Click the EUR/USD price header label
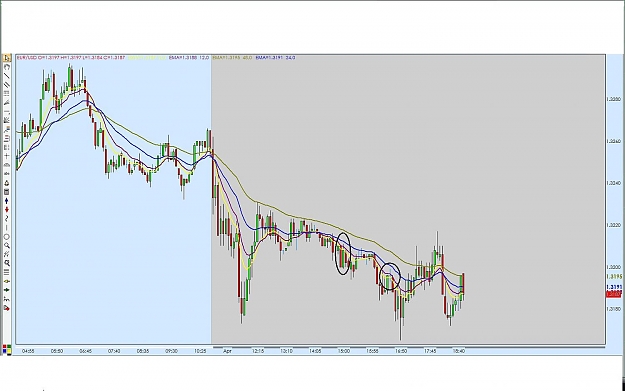The width and height of the screenshot is (625, 391). click(71, 58)
